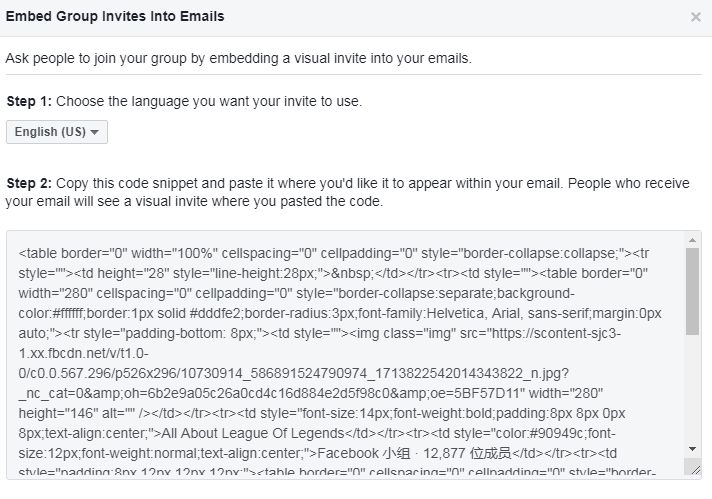Screen dimensions: 712x499
Task: Click the Step 2 label text
Action: (x=29, y=183)
